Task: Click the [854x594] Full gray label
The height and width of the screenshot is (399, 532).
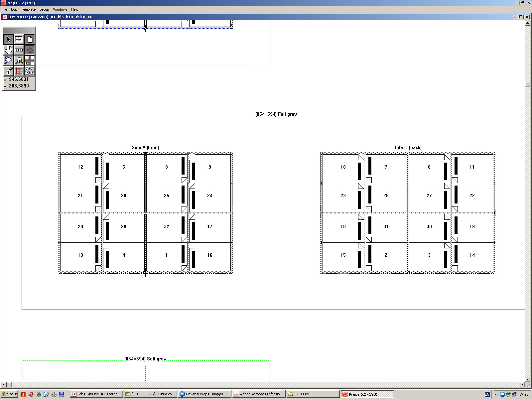Action: coord(276,114)
